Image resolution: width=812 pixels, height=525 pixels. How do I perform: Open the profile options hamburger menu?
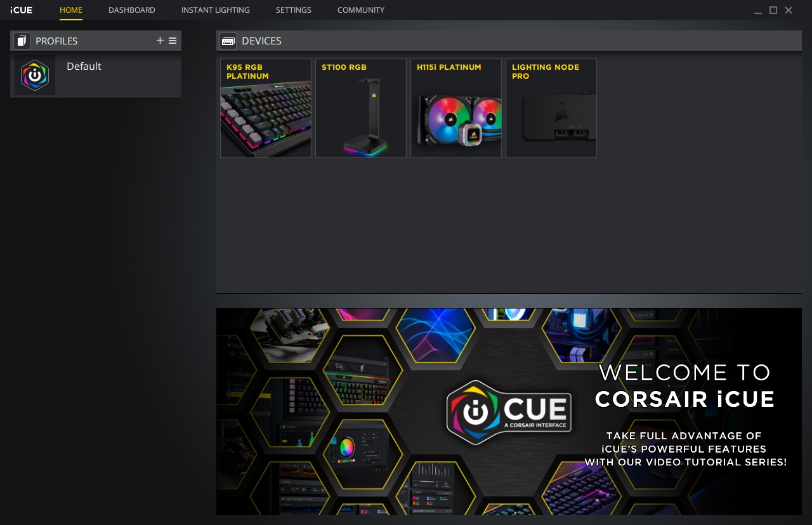tap(172, 40)
